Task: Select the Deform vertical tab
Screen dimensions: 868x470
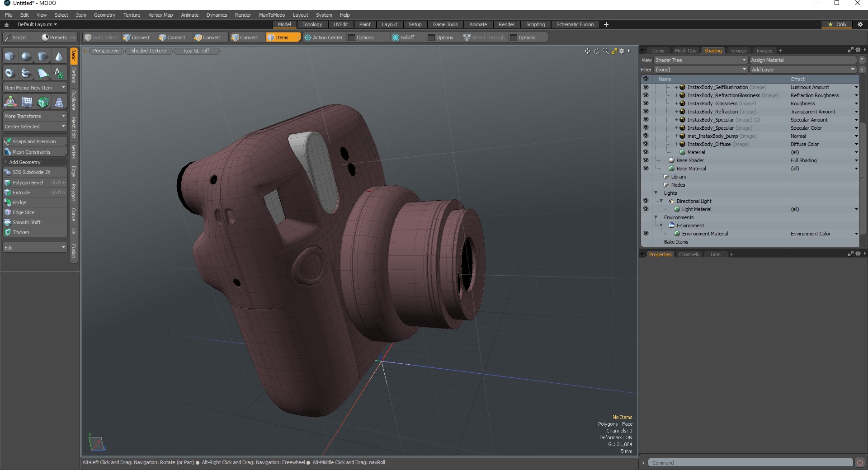Action: tap(74, 75)
